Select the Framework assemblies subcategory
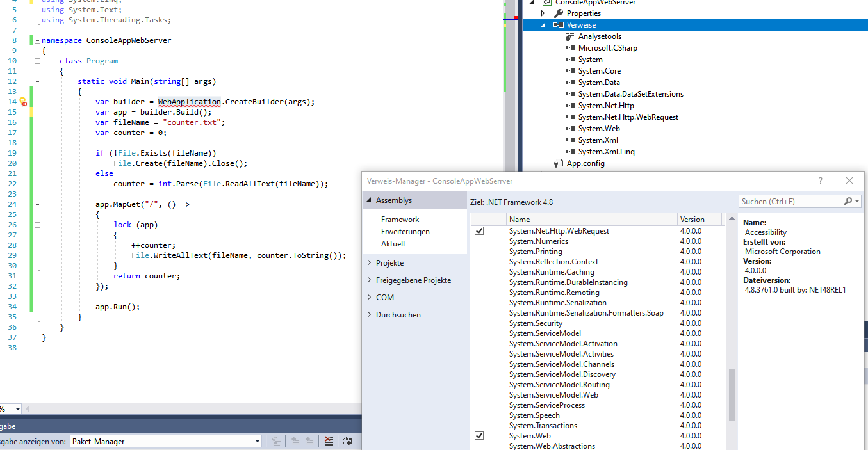868x450 pixels. coord(400,220)
